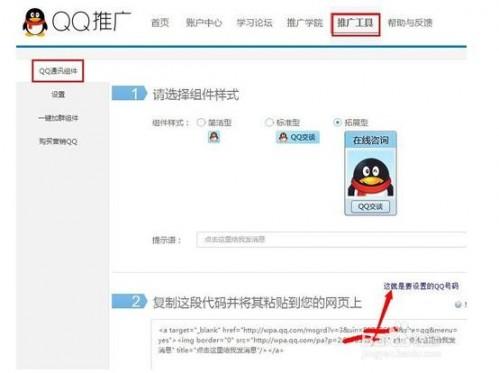Click the 提示语 input field

click(331, 239)
